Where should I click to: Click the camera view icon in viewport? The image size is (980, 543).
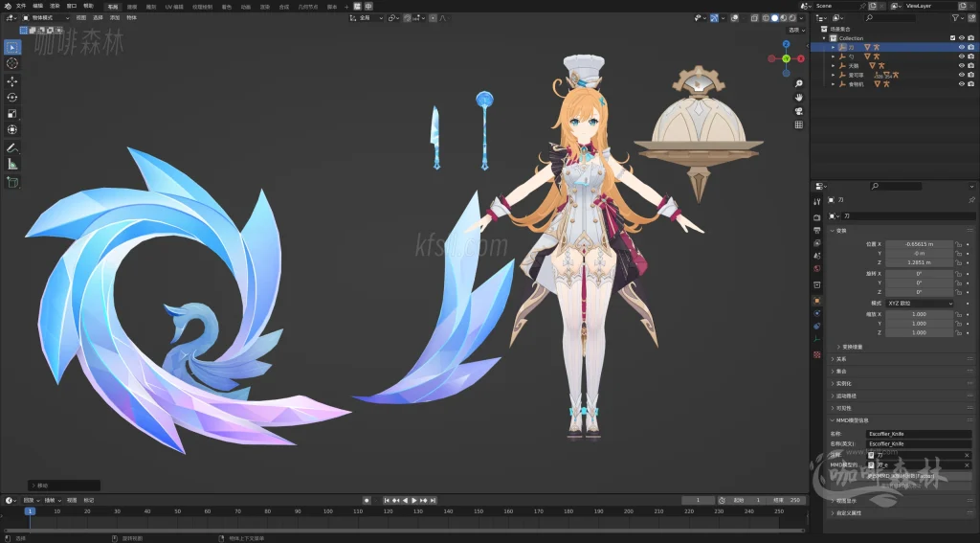pyautogui.click(x=799, y=111)
